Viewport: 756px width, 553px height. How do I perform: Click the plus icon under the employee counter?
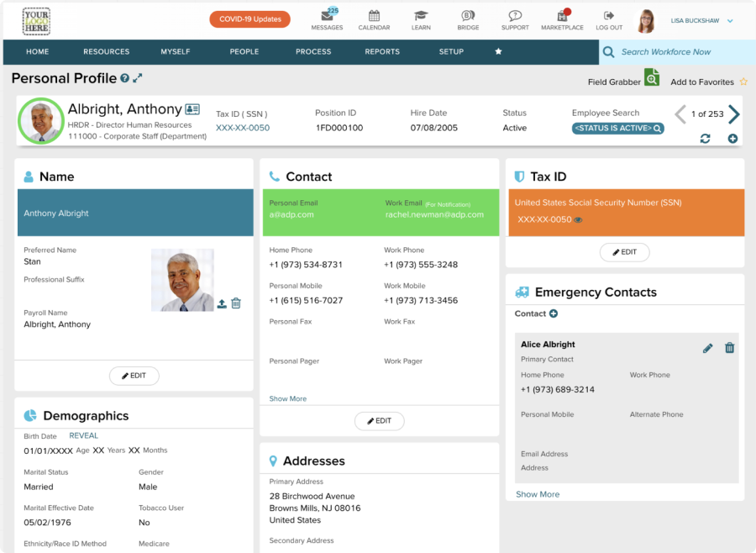pyautogui.click(x=732, y=139)
